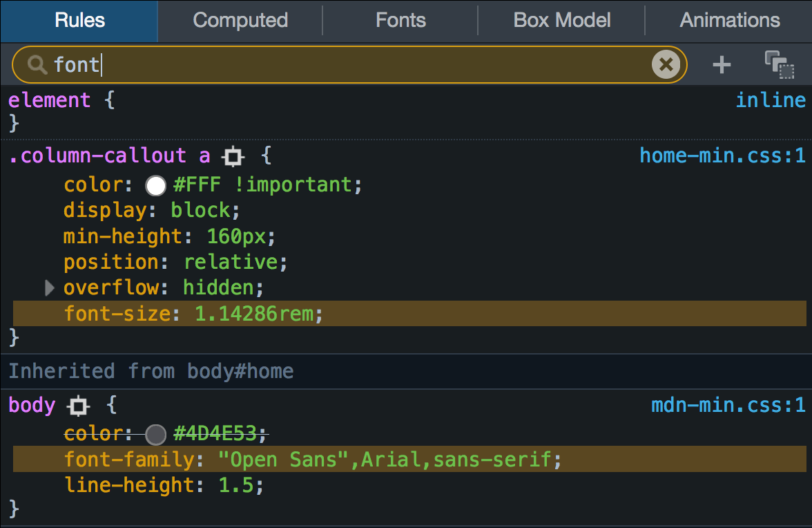The height and width of the screenshot is (528, 812).
Task: Open the white #FFF color swatch
Action: [155, 185]
